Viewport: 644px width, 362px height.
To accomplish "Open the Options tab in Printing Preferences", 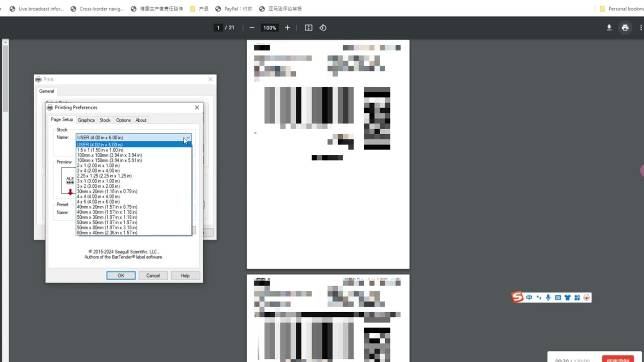I will (123, 120).
